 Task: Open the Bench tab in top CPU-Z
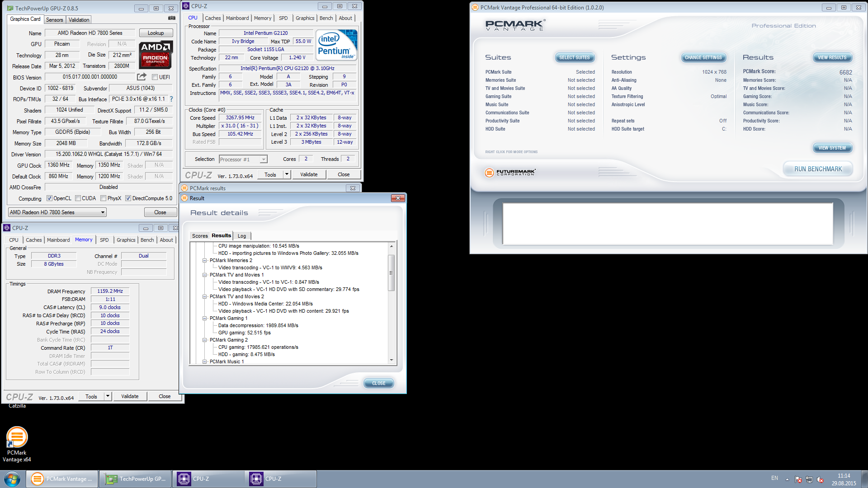326,18
